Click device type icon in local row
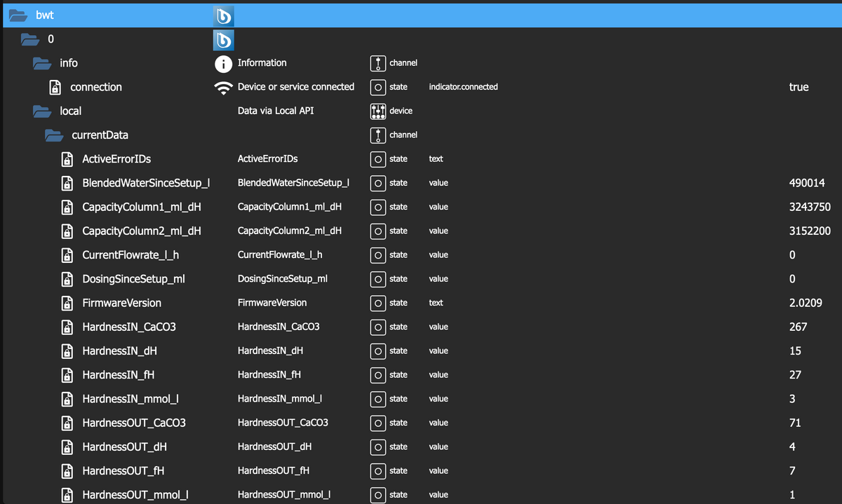The image size is (842, 504). pyautogui.click(x=377, y=111)
